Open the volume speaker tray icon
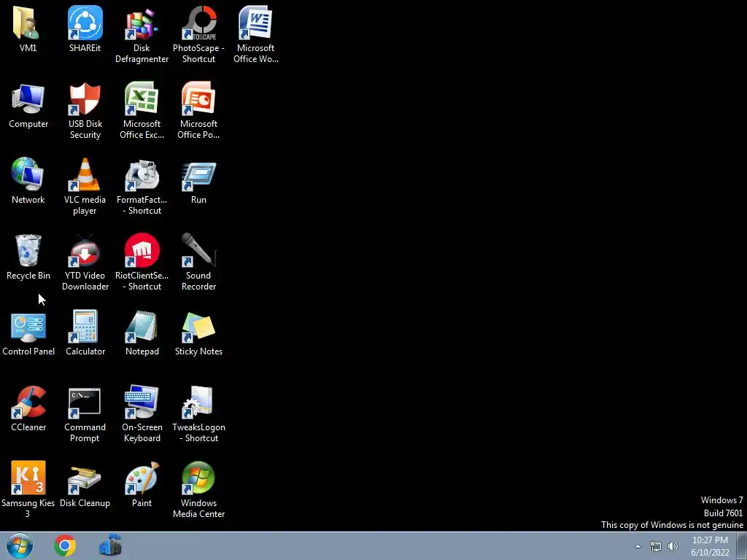Viewport: 747px width, 560px height. pos(673,546)
